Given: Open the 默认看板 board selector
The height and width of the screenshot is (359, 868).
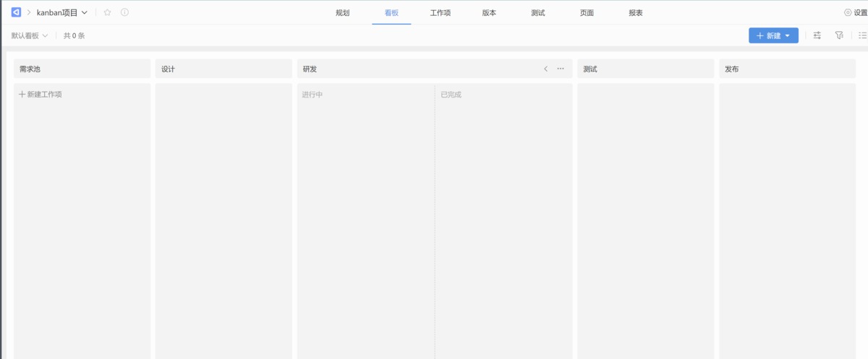Looking at the screenshot, I should coord(30,35).
